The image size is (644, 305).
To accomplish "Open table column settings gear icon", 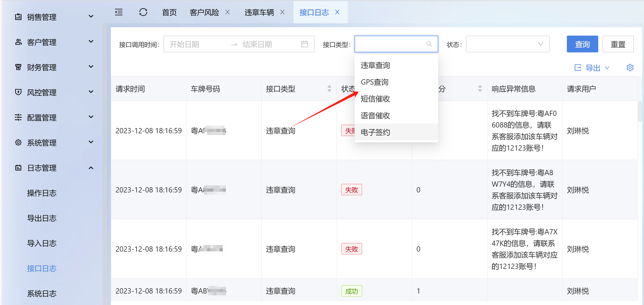I will click(630, 68).
